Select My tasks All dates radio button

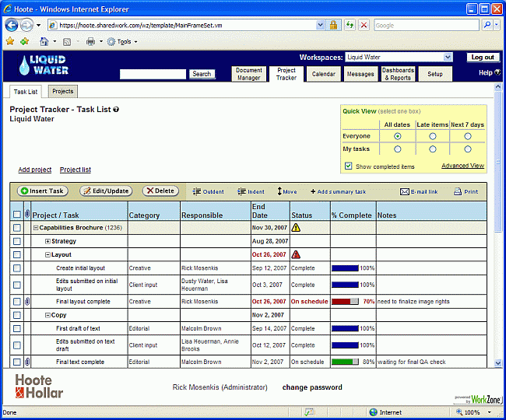click(x=398, y=149)
